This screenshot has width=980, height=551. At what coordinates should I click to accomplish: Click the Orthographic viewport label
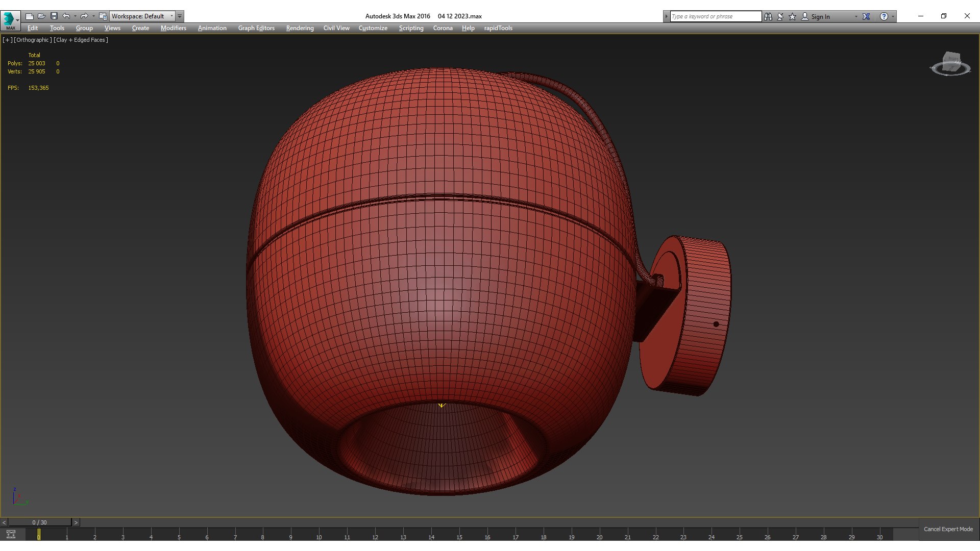click(33, 40)
